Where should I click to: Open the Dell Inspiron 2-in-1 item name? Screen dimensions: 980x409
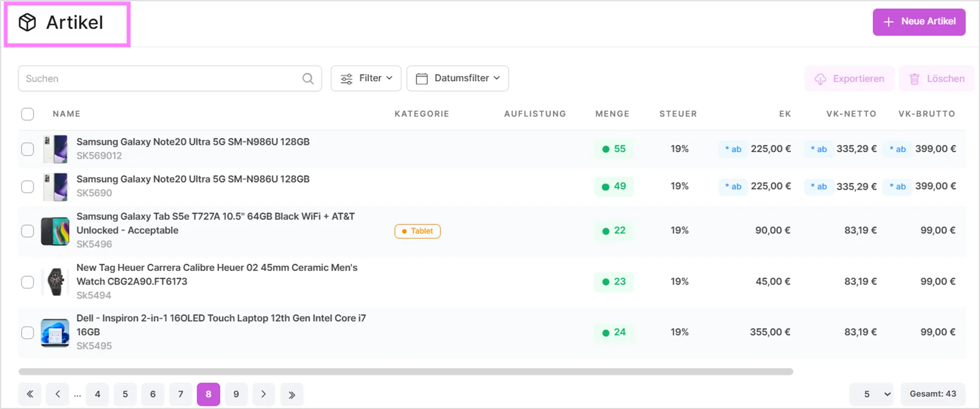(x=221, y=325)
